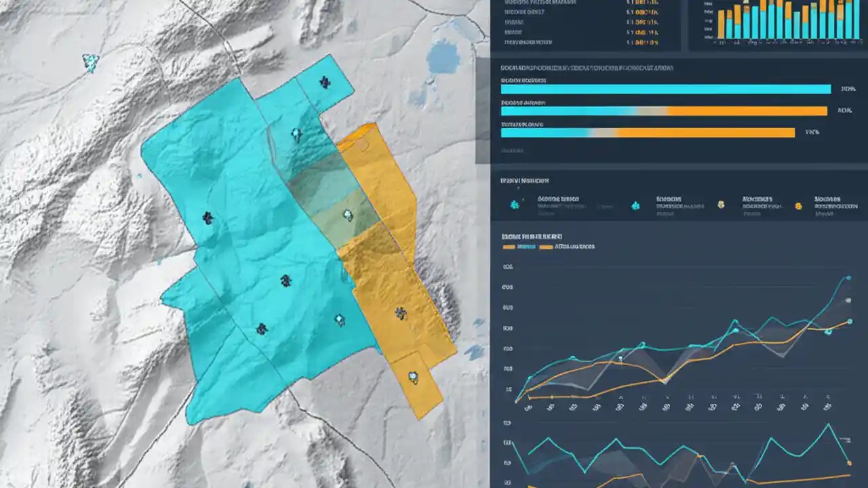
Task: Select the statistics list tab in the upper panel
Action: tap(583, 24)
